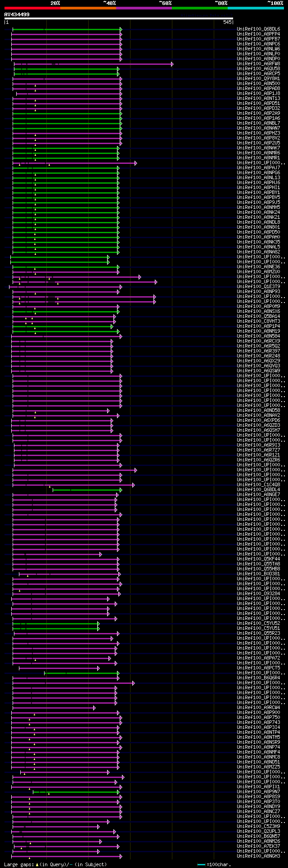The height and width of the screenshot is (868, 288).
Task: Select hit UniRef100_A8PAJ7
Action: (258, 167)
